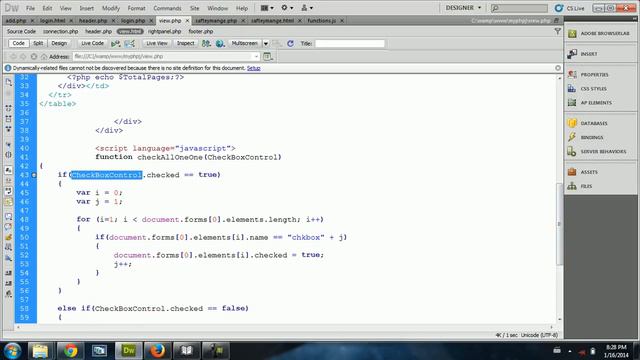Click the preview in browser globe icon
The width and height of the screenshot is (640, 360).
coord(220,43)
